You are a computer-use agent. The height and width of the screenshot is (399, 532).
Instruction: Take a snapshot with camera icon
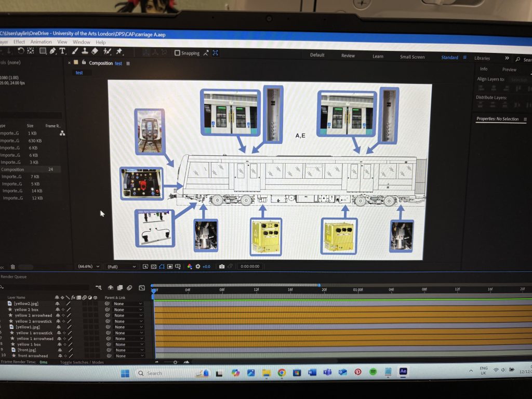click(x=222, y=267)
